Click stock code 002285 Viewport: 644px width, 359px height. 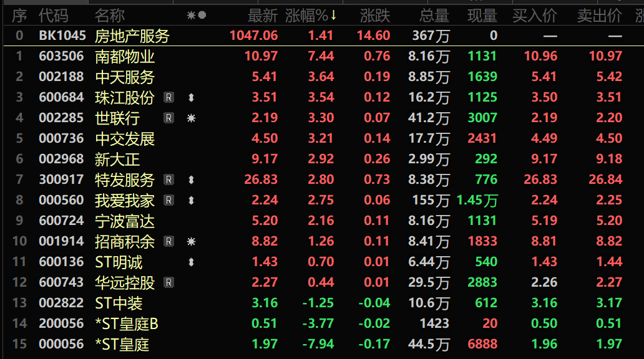coord(61,118)
